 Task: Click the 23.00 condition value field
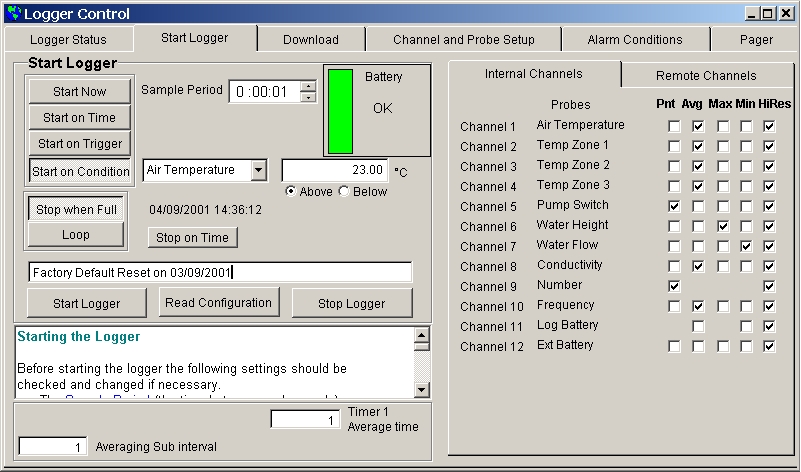pyautogui.click(x=335, y=170)
